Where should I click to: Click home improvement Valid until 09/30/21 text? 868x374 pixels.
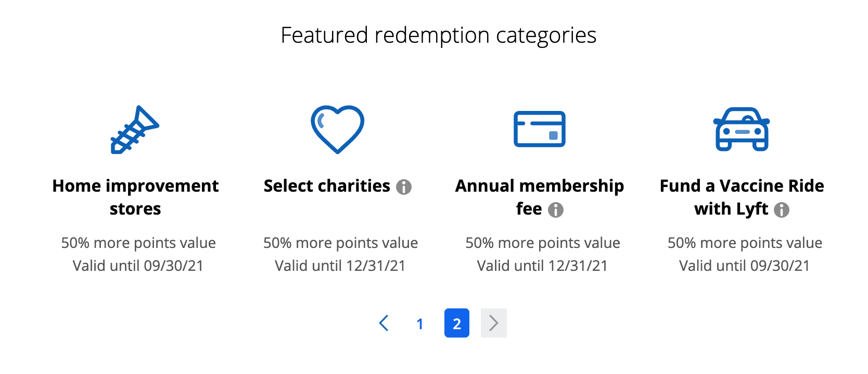coord(138,266)
